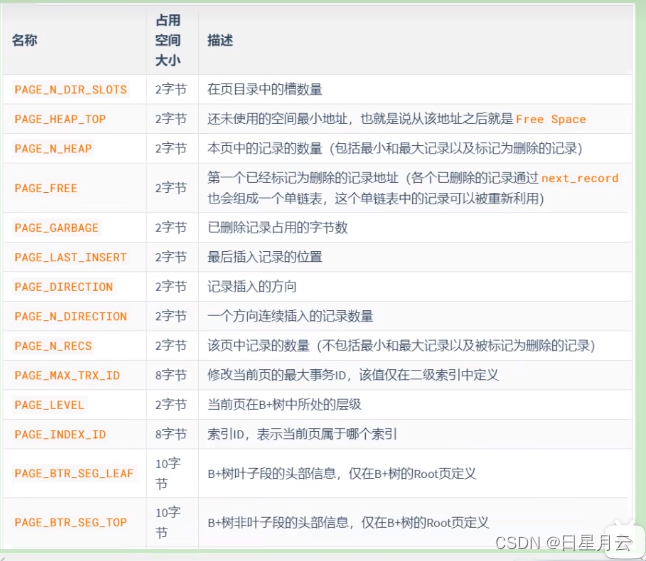Click the description starting 还未使用的空间最小地址
646x561 pixels.
[396, 119]
